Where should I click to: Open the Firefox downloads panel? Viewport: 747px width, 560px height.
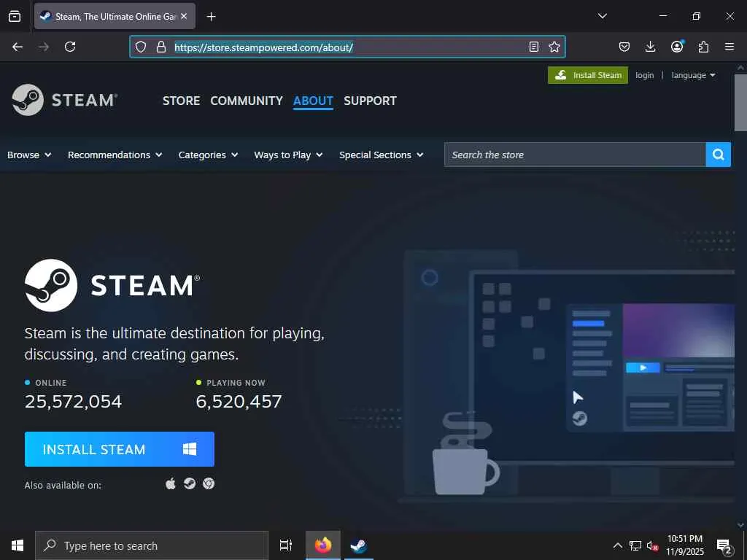(650, 47)
